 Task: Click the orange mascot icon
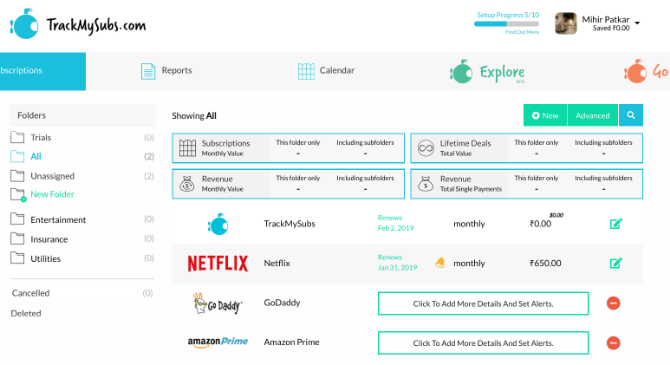tap(635, 71)
